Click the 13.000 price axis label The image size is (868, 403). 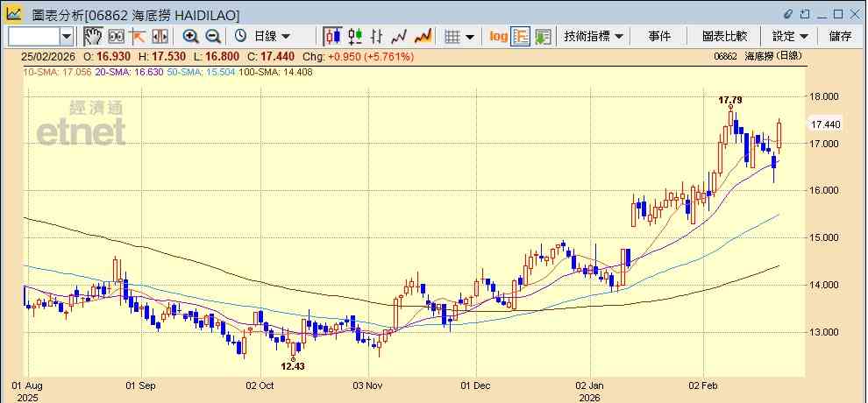tap(823, 332)
